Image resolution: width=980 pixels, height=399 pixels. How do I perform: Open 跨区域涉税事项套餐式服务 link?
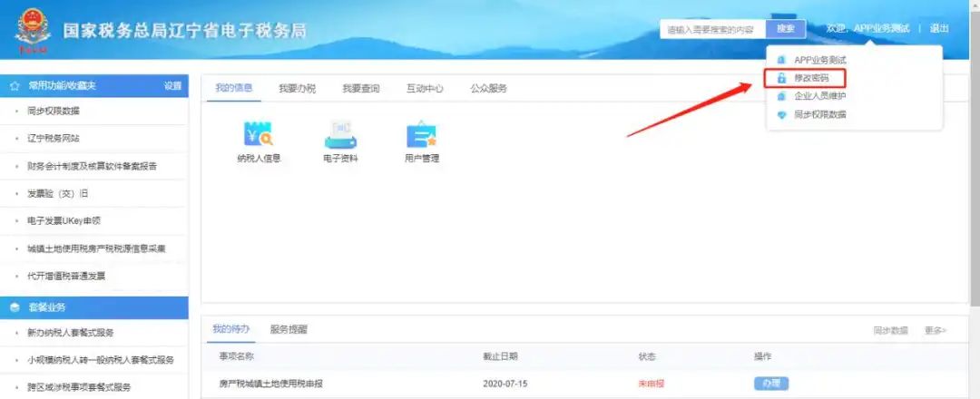click(x=79, y=388)
